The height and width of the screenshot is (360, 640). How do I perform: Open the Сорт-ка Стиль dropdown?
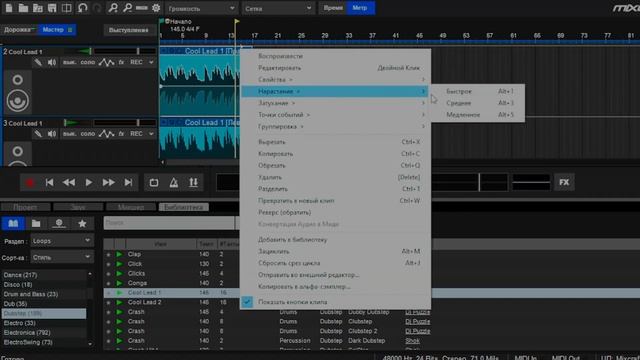pyautogui.click(x=62, y=258)
